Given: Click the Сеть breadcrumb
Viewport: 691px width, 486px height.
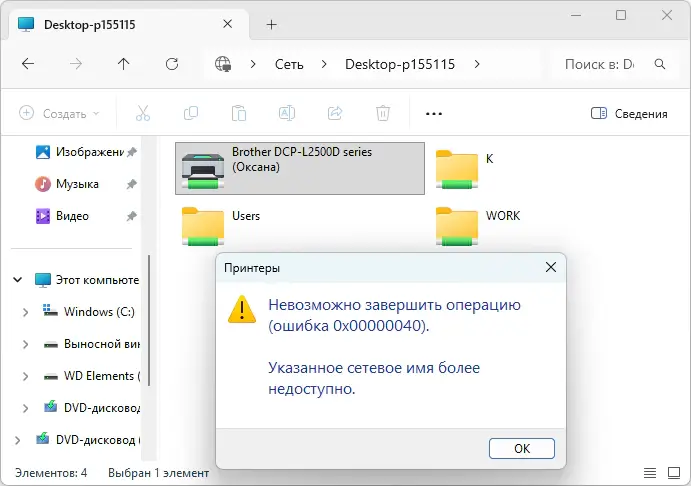Looking at the screenshot, I should (x=289, y=64).
